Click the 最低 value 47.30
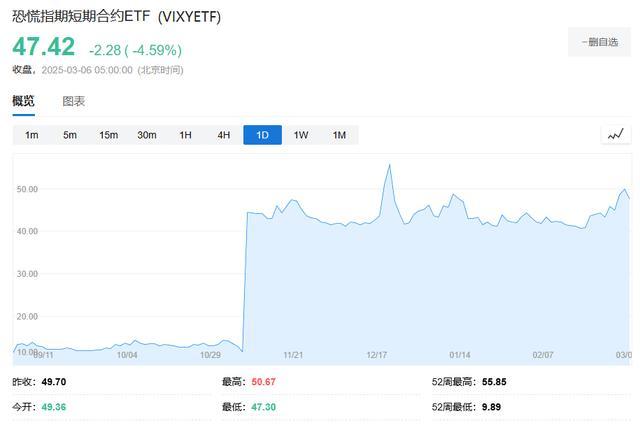 [x=264, y=407]
